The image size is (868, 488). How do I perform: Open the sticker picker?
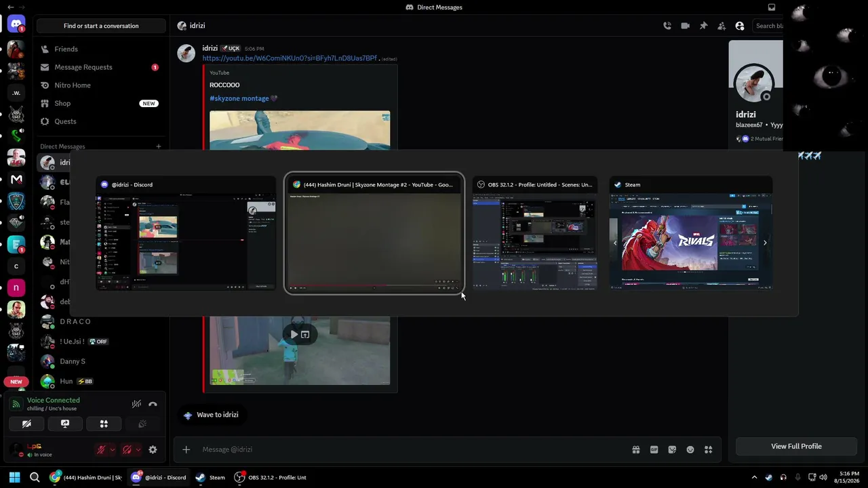(x=672, y=449)
